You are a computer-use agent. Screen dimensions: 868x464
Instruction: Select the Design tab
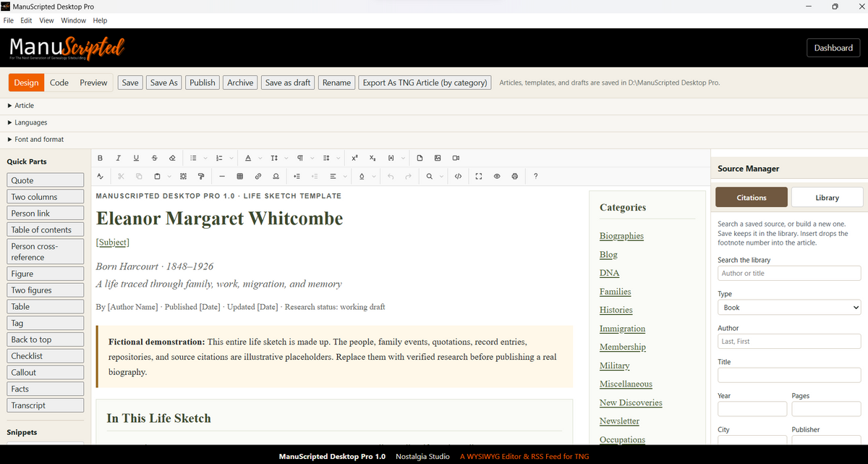pos(26,83)
